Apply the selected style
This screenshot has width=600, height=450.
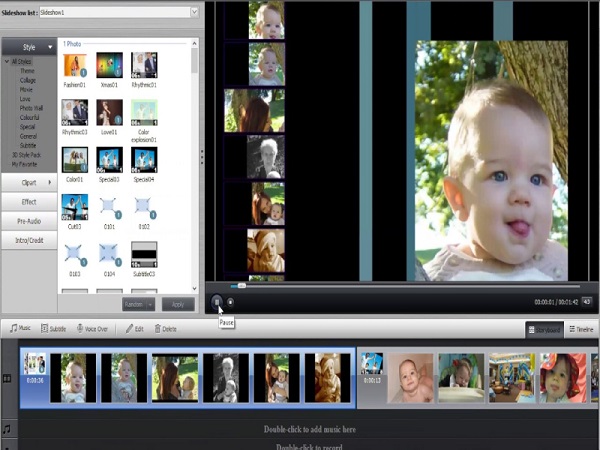coord(178,305)
